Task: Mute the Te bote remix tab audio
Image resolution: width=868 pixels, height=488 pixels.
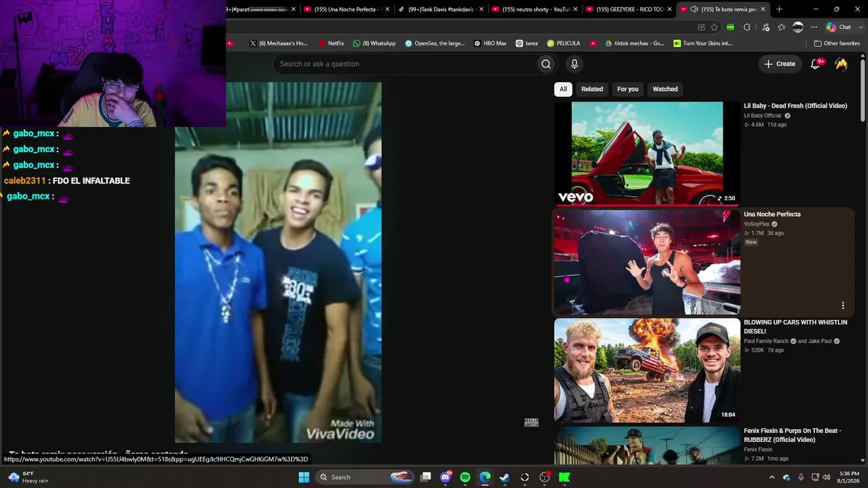Action: coord(694,9)
